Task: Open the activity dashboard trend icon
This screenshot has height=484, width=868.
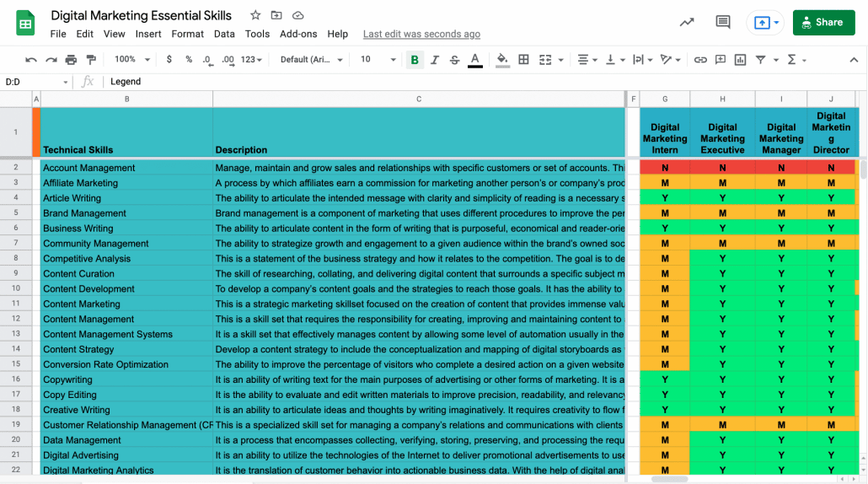Action: 687,22
